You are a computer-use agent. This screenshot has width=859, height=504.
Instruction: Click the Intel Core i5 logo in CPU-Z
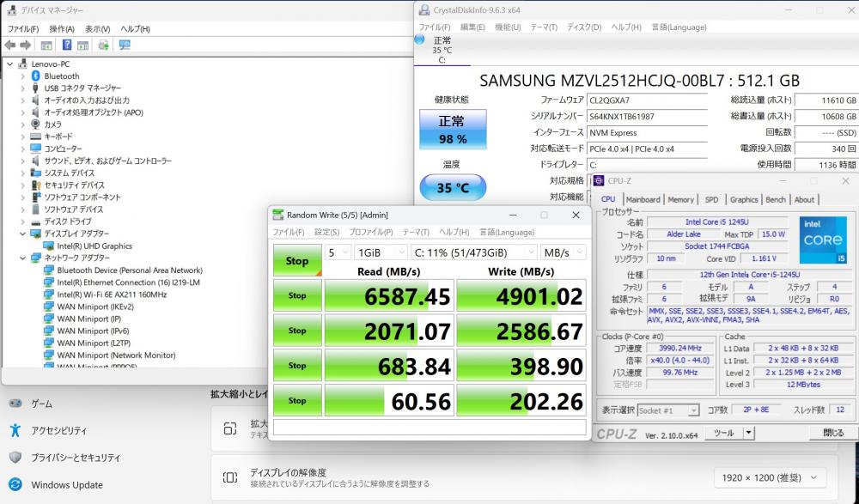822,240
